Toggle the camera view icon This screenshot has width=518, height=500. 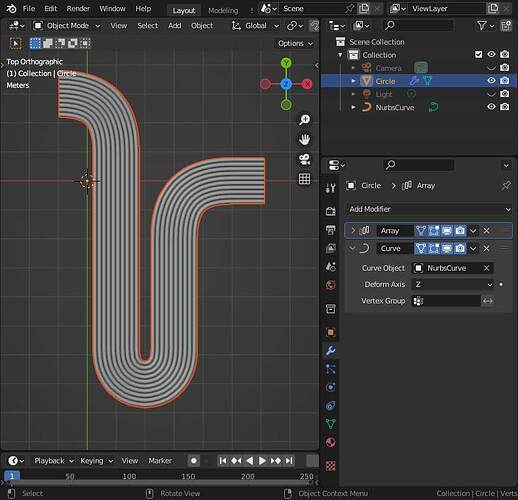304,159
